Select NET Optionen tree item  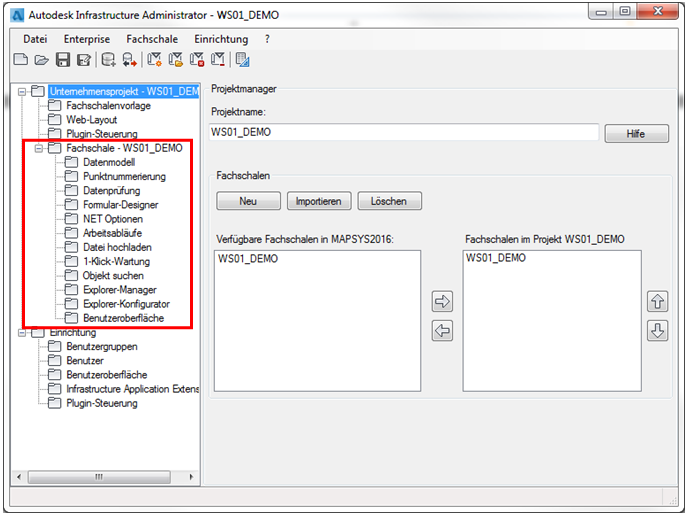(113, 219)
